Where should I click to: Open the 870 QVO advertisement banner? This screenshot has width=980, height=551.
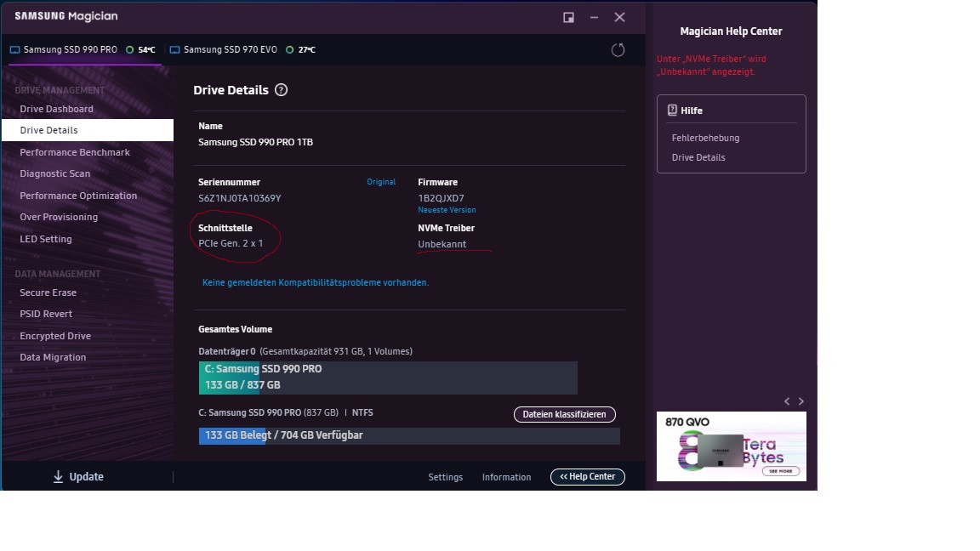coord(732,446)
